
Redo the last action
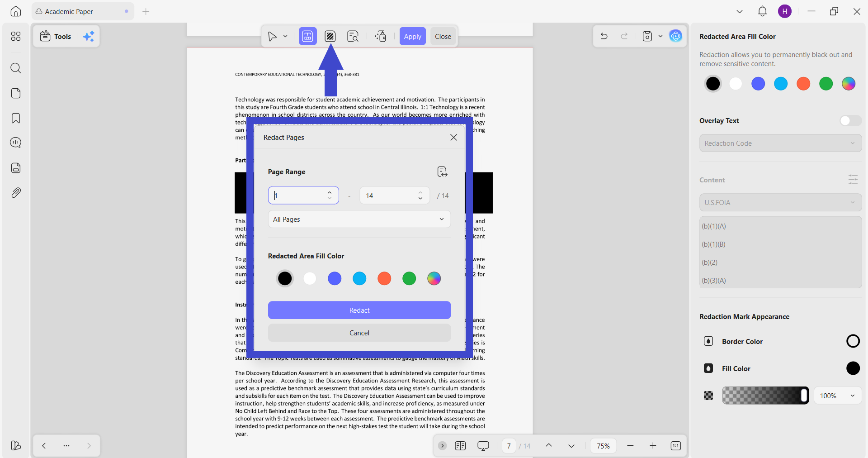pyautogui.click(x=624, y=36)
